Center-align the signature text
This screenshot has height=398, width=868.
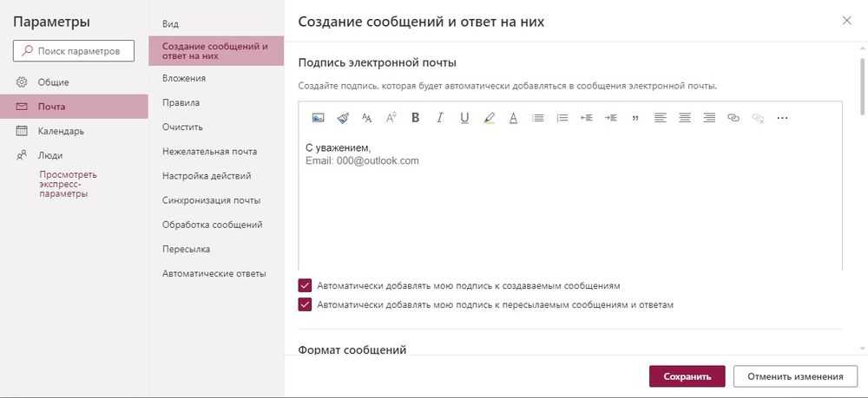click(685, 118)
